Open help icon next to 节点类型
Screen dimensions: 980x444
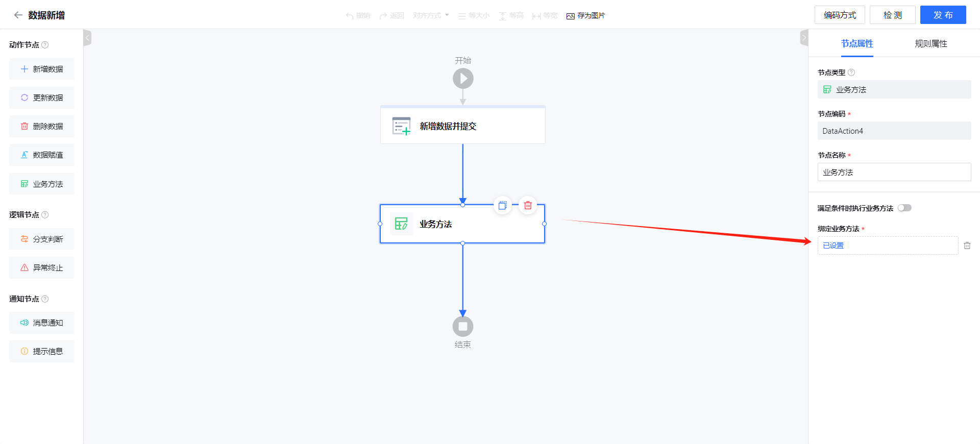851,72
